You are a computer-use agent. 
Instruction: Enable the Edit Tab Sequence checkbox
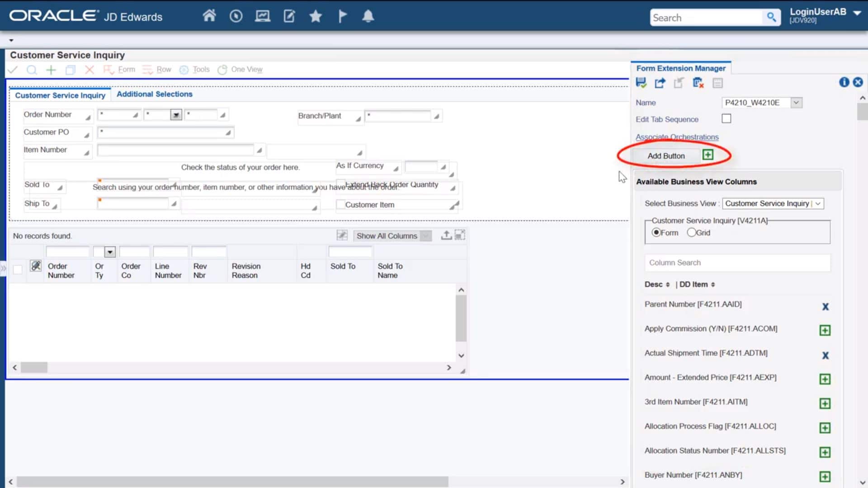click(x=726, y=118)
